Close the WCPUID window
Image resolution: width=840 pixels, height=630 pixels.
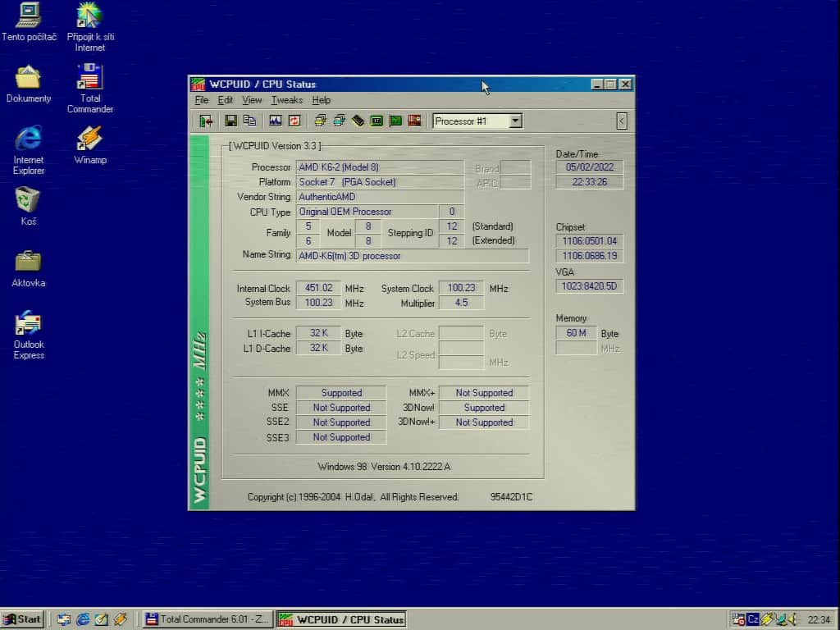[x=625, y=84]
